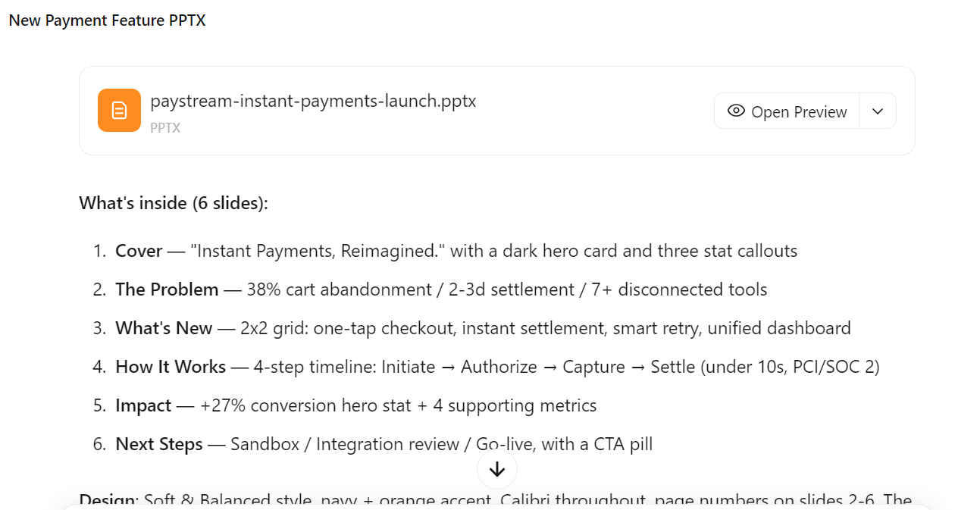Screen dimensions: 980x510
Task: Click the bold Cover list item
Action: 139,251
